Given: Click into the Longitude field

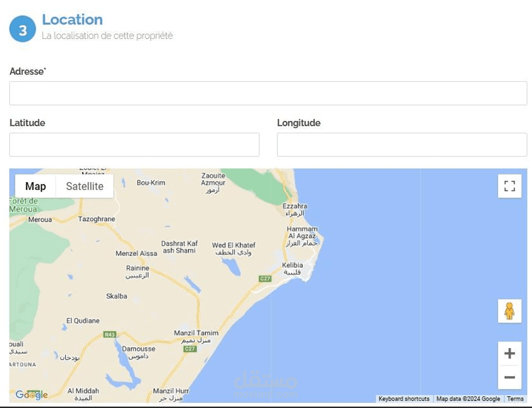Looking at the screenshot, I should [402, 144].
